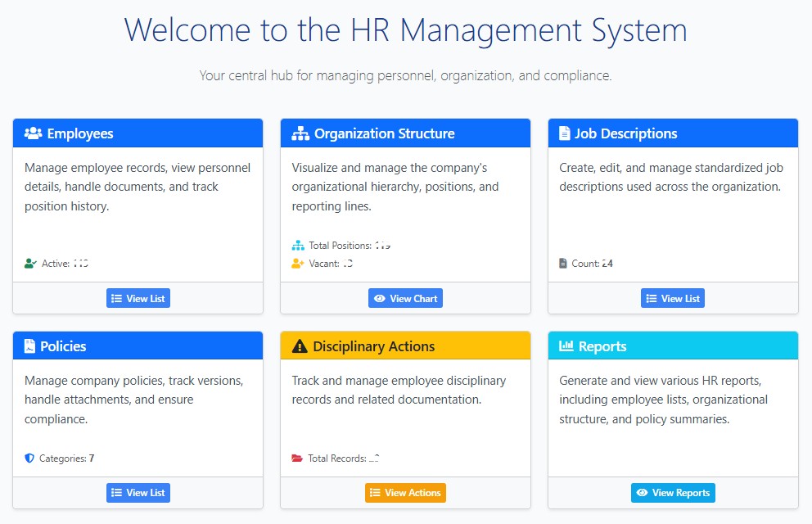
Task: Click View Actions under Disciplinary Actions
Action: point(405,493)
